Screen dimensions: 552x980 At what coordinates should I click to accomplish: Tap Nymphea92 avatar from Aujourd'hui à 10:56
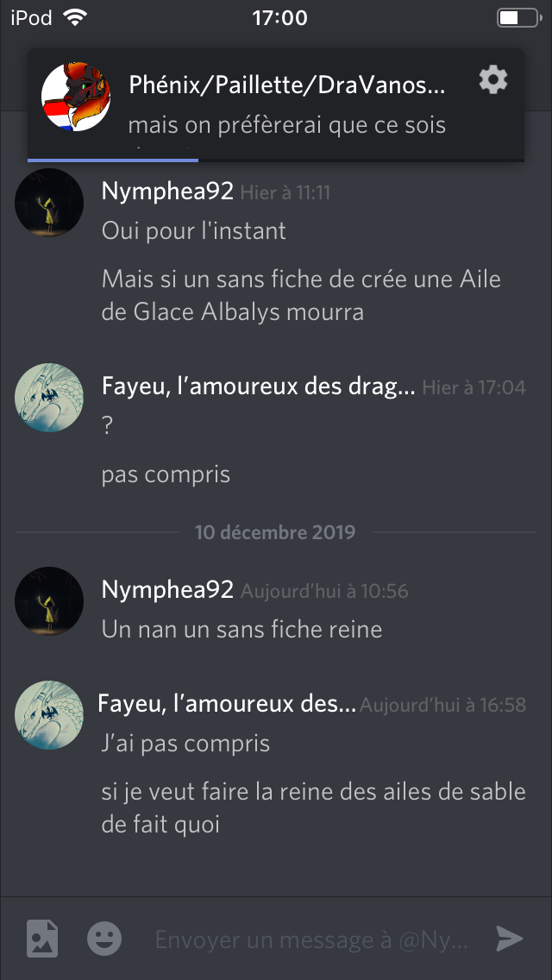[x=49, y=600]
